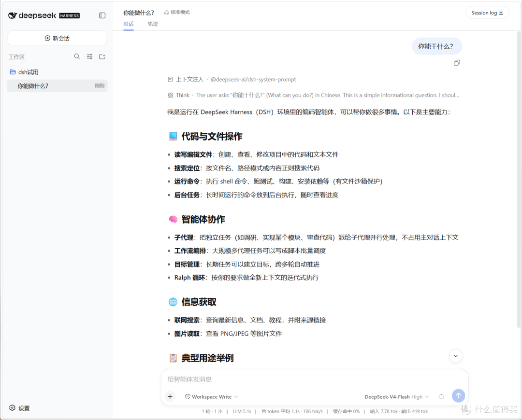Open 设置 settings
Viewport: 522px width, 420px height.
click(x=20, y=408)
